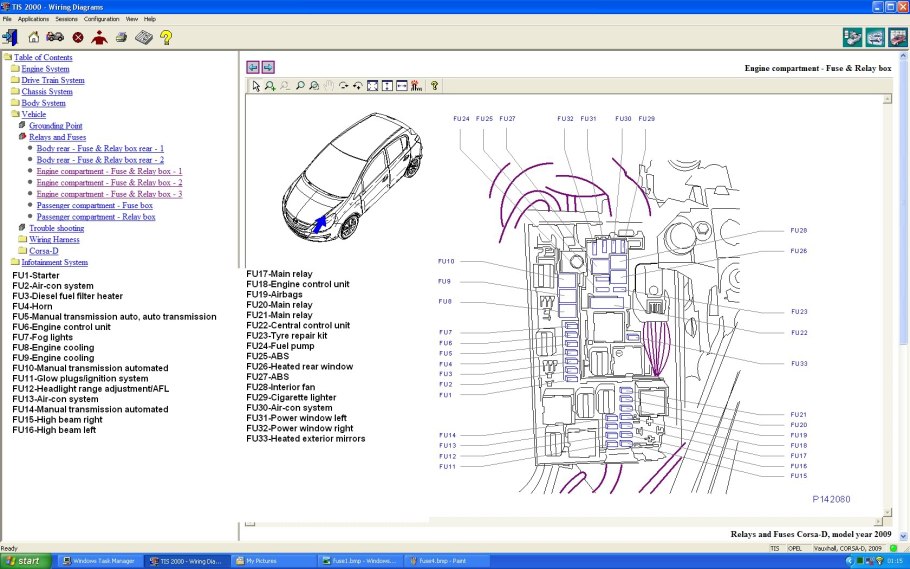Select the arrow pointer tool in diagram toolbar
The width and height of the screenshot is (910, 569).
256,86
